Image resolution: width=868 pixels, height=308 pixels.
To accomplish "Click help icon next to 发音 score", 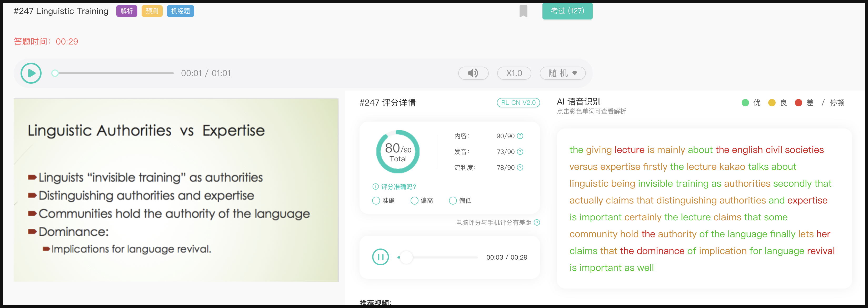I will click(x=520, y=152).
